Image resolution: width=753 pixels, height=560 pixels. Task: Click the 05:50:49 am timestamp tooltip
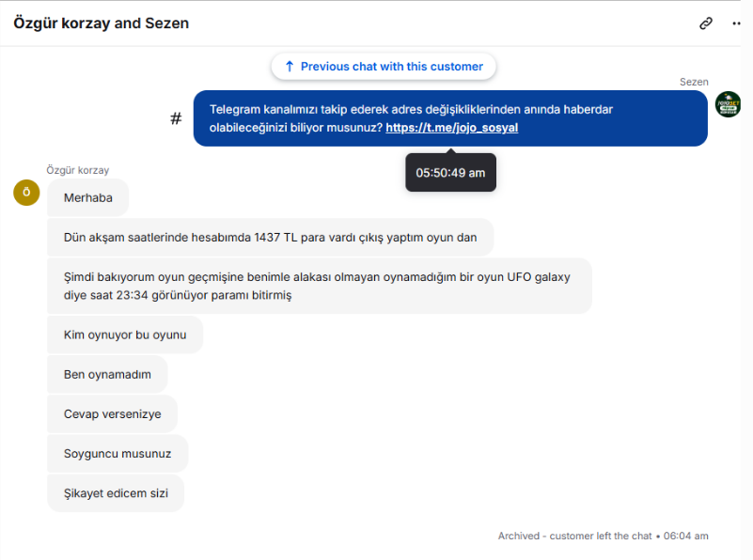tap(450, 173)
